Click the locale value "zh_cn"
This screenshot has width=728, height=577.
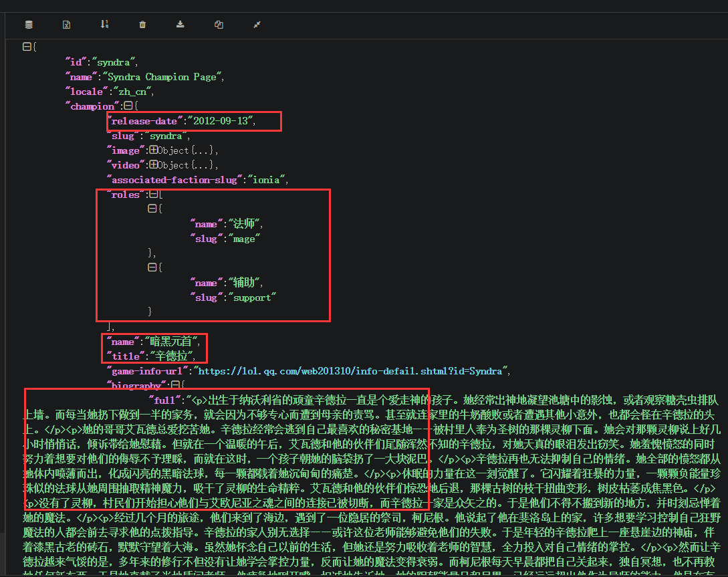(x=132, y=92)
